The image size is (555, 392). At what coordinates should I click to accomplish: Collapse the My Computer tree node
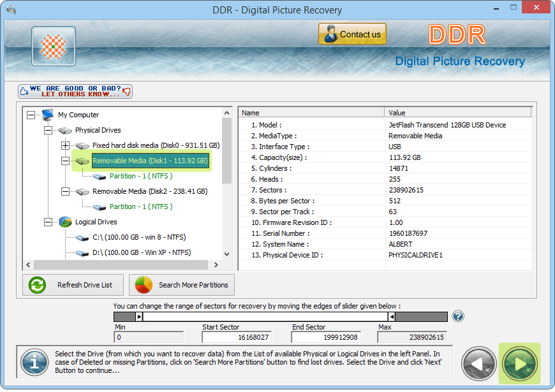pos(31,115)
